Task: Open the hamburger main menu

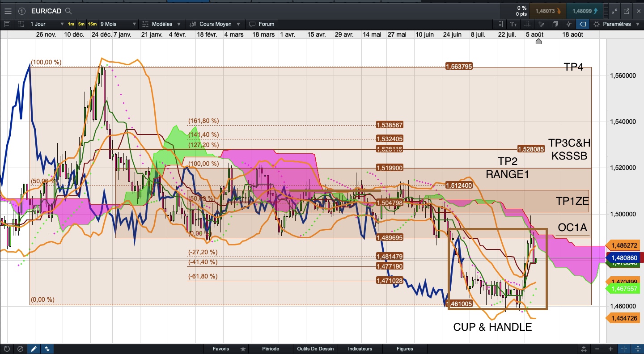Action: point(8,11)
